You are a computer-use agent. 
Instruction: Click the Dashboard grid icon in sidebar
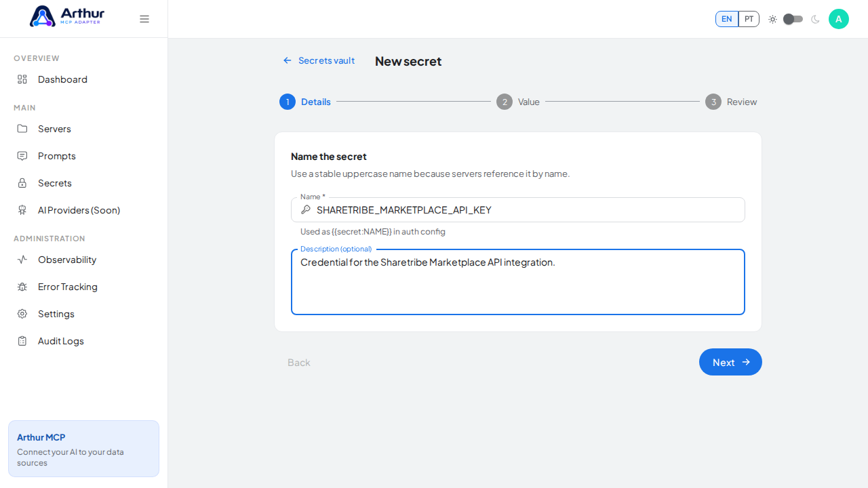(x=22, y=79)
